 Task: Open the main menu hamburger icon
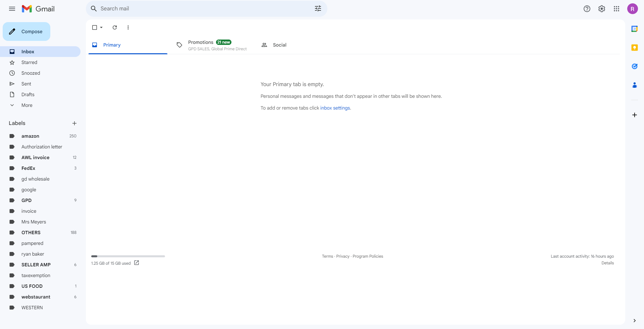[x=12, y=9]
